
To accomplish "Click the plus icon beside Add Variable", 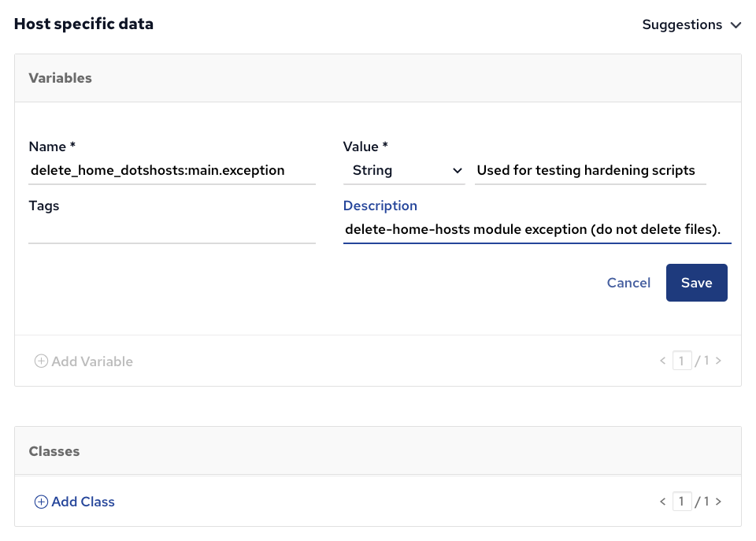I will coord(41,361).
